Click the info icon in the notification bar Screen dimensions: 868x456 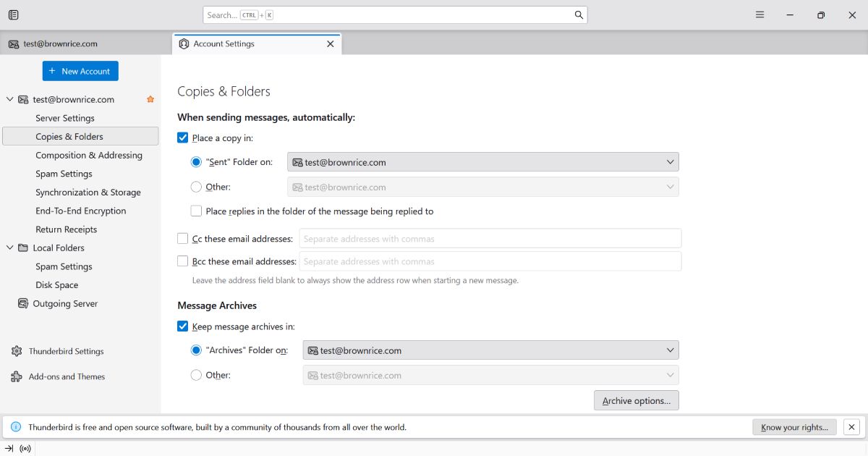coord(16,427)
